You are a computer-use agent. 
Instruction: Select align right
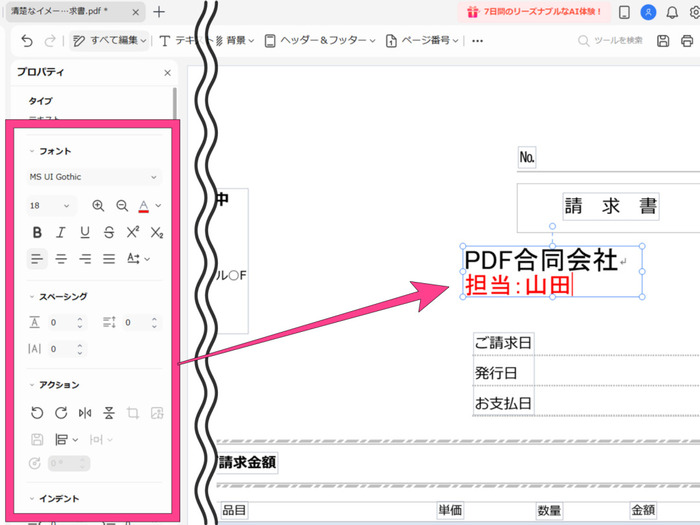pos(85,258)
